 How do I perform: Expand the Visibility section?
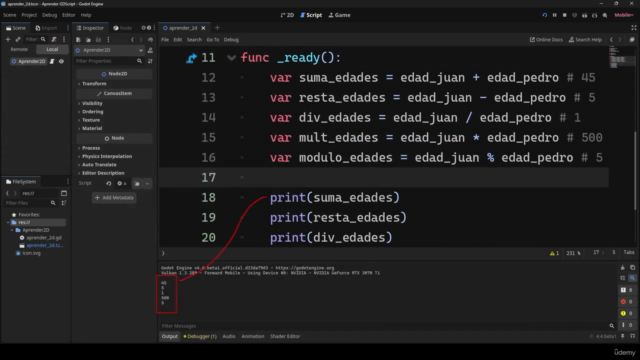tap(92, 103)
